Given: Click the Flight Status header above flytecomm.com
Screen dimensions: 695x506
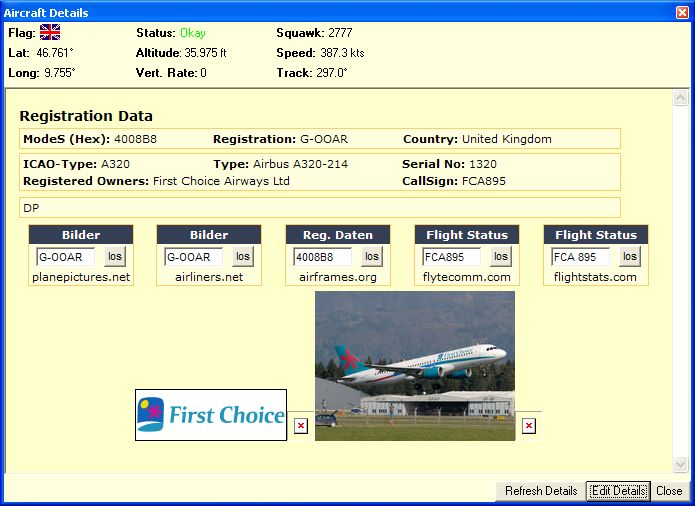Looking at the screenshot, I should [467, 235].
